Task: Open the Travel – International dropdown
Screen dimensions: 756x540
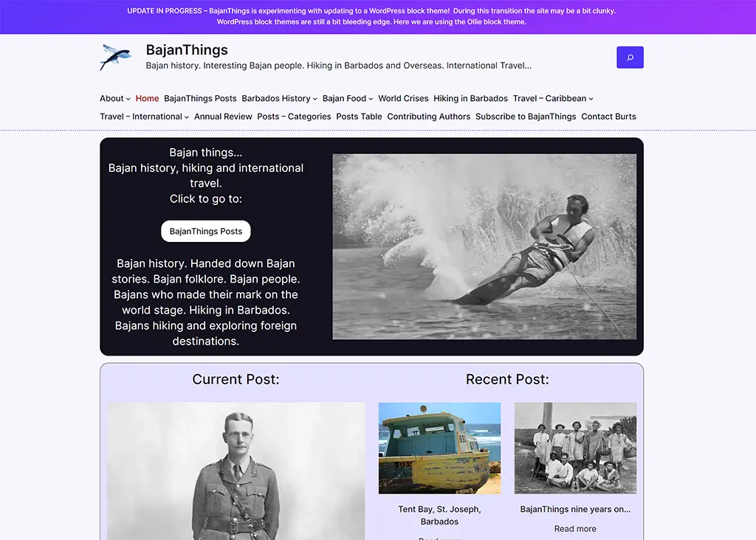Action: [187, 117]
